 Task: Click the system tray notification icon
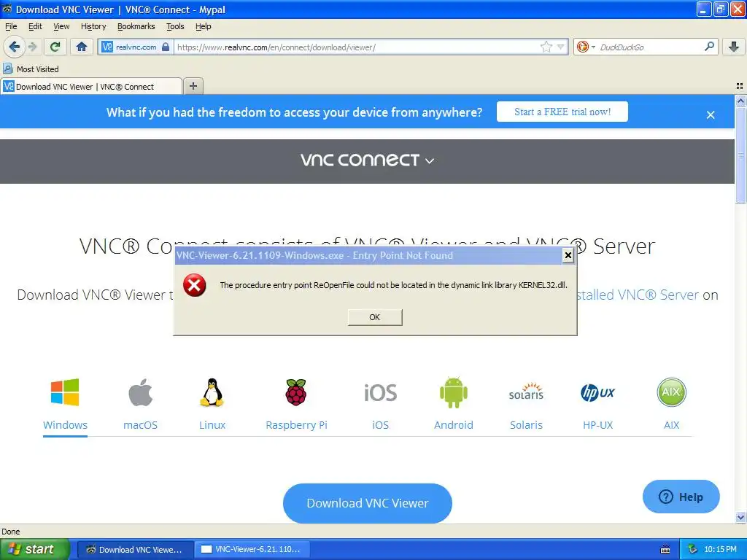pyautogui.click(x=692, y=550)
